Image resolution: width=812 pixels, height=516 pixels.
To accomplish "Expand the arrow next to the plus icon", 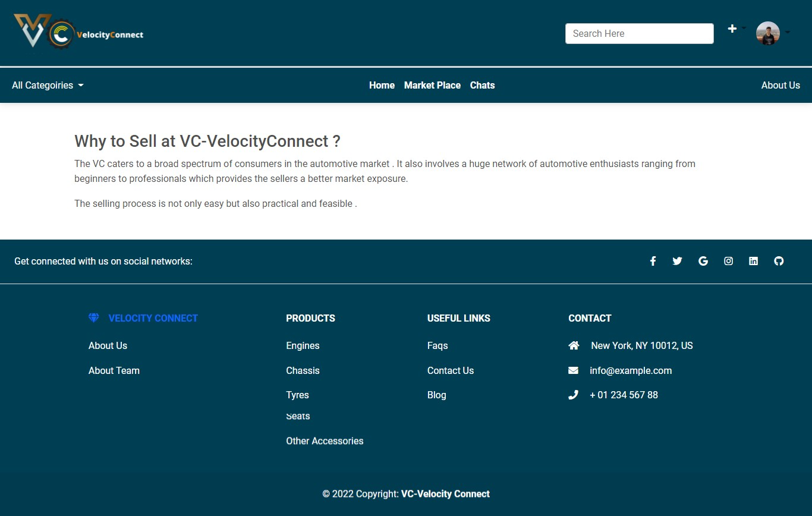I will [744, 28].
